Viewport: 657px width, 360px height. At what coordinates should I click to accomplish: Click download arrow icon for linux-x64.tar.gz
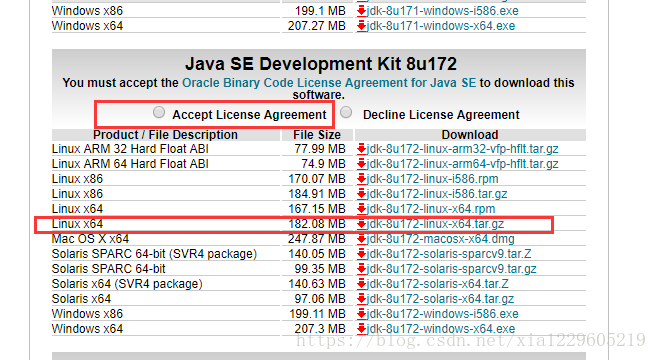(x=361, y=224)
